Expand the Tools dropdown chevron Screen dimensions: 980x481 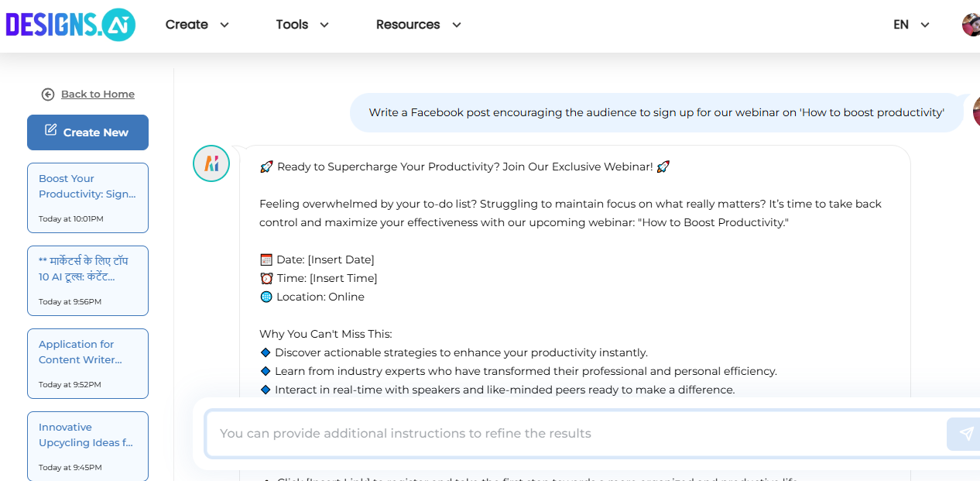tap(324, 25)
